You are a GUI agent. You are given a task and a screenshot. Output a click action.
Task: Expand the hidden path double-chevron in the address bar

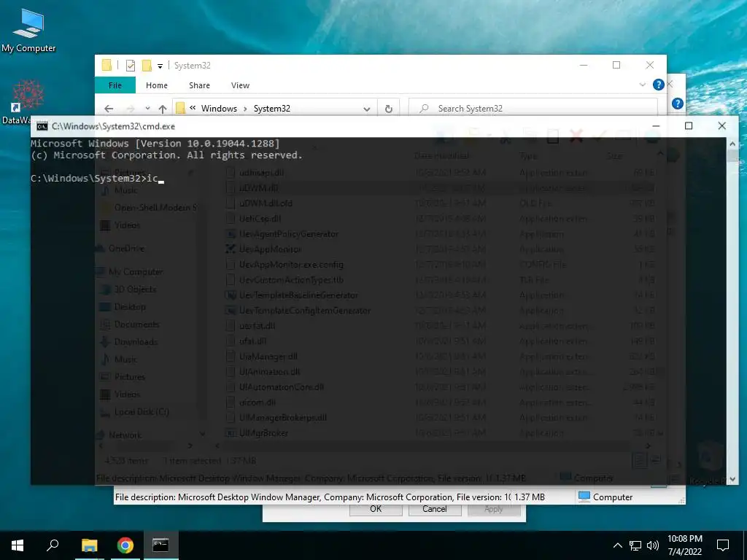point(193,108)
